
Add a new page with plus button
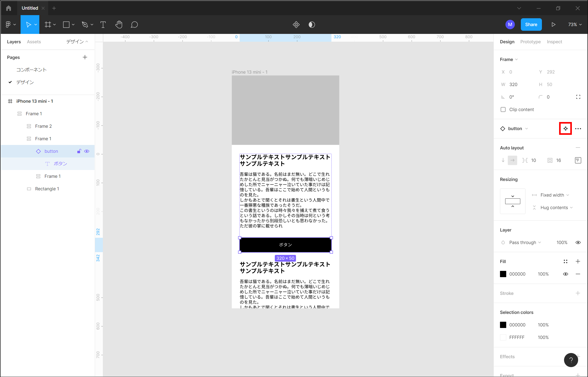pyautogui.click(x=85, y=57)
